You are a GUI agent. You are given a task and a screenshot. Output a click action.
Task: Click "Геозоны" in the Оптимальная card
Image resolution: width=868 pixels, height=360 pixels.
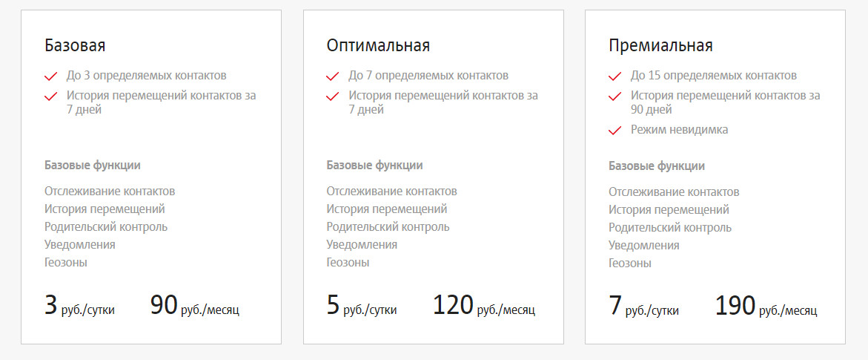[x=348, y=262]
